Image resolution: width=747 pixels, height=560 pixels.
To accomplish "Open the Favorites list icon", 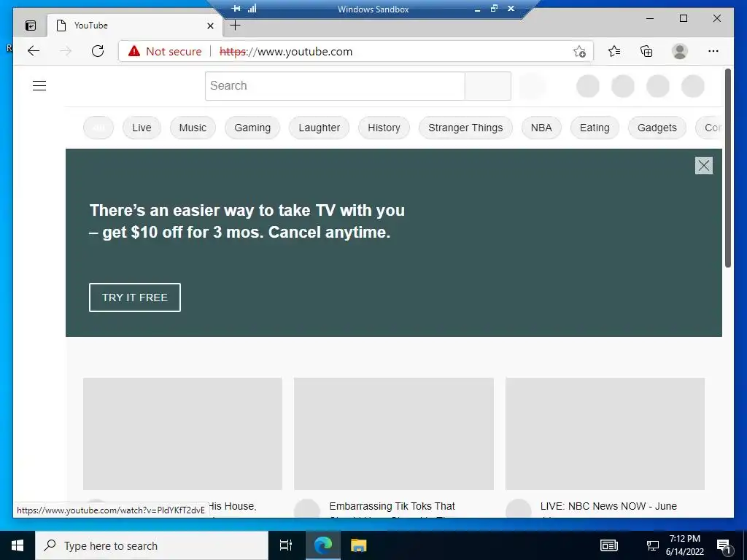I will (x=614, y=51).
